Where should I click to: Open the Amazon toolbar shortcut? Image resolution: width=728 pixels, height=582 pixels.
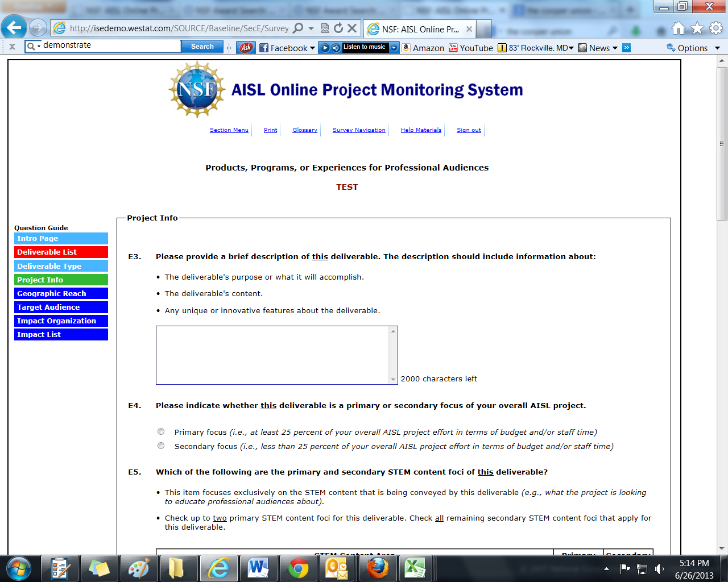pyautogui.click(x=423, y=48)
